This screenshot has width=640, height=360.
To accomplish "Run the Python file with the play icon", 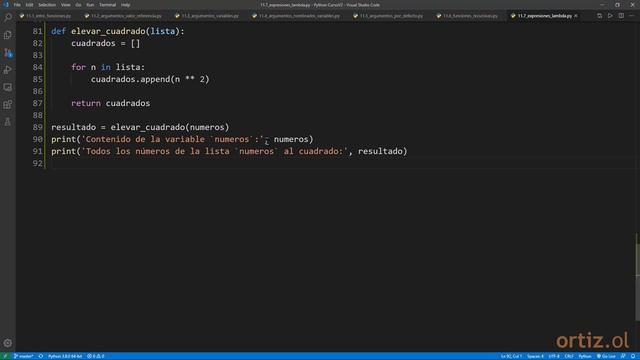I will pyautogui.click(x=610, y=16).
